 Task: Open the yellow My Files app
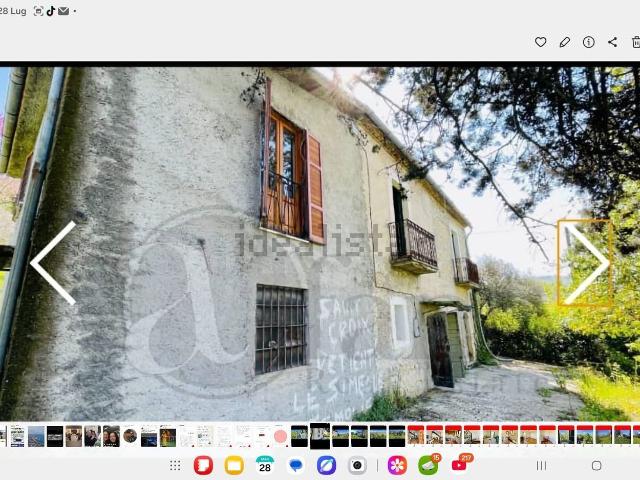pos(234,465)
